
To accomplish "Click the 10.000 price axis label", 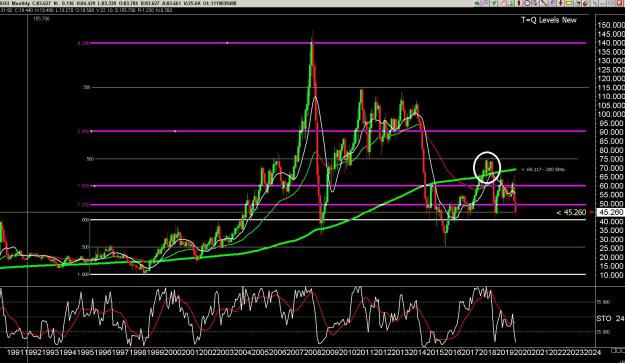I will tap(611, 275).
